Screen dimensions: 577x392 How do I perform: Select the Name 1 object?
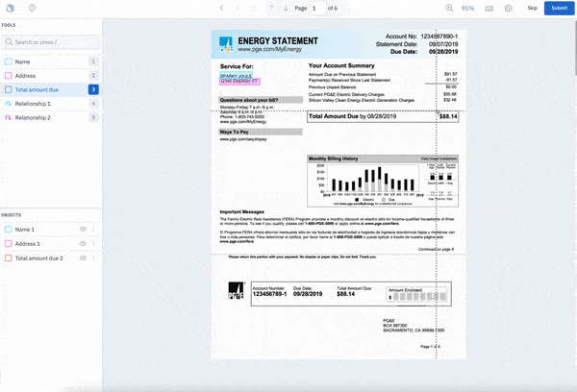click(x=51, y=230)
